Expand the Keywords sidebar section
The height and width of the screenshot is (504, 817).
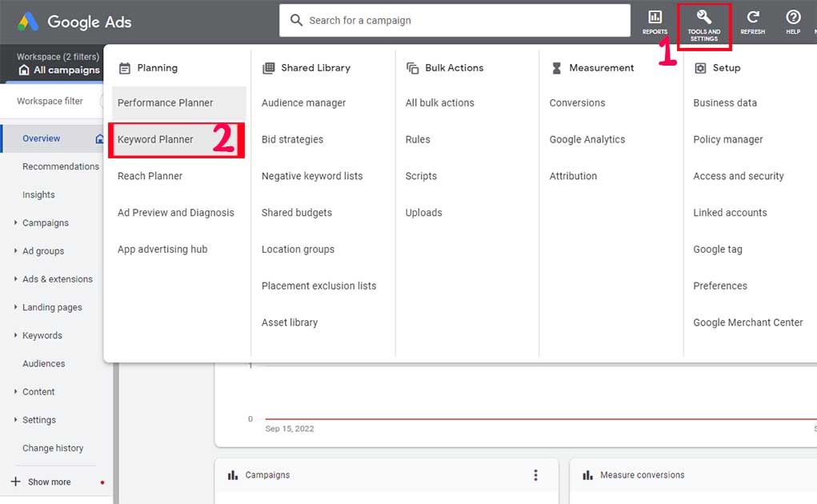click(x=16, y=334)
